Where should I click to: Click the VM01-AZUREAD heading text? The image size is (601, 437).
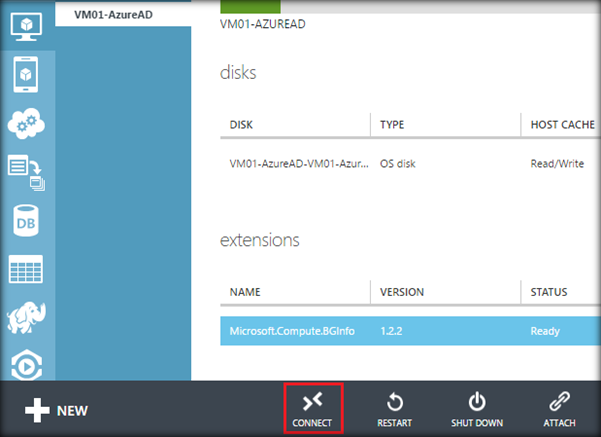(263, 24)
